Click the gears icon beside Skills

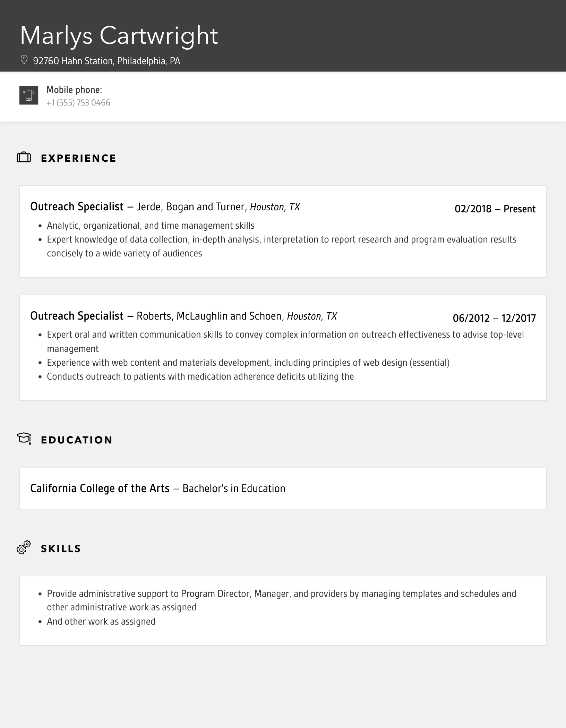pyautogui.click(x=24, y=548)
